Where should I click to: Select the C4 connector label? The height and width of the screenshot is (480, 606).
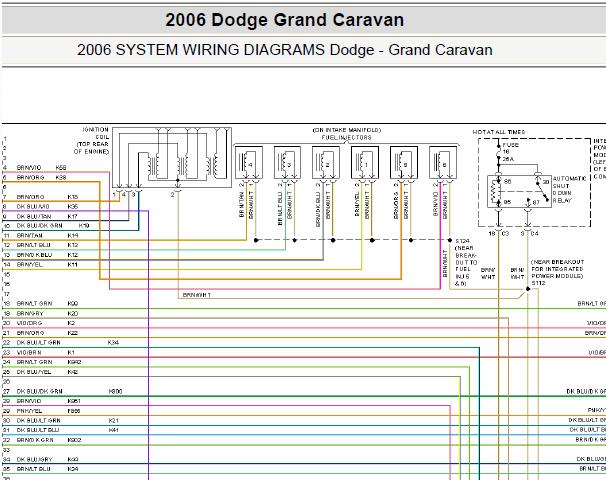click(x=534, y=233)
